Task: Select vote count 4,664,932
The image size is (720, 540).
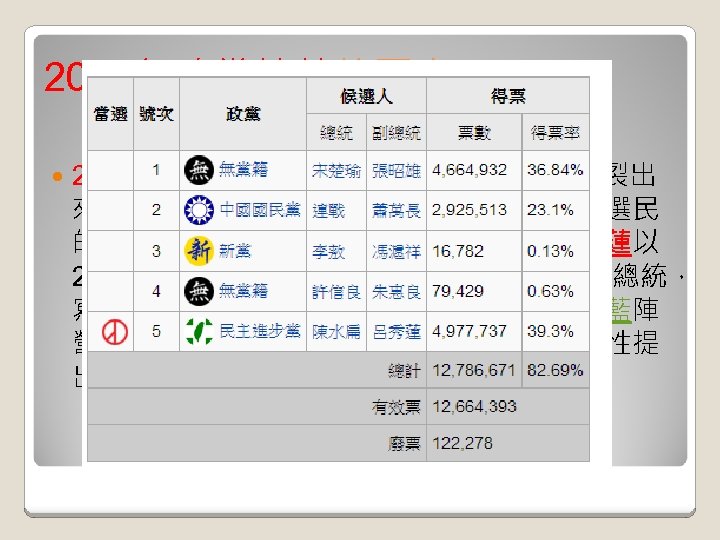Action: pyautogui.click(x=469, y=170)
